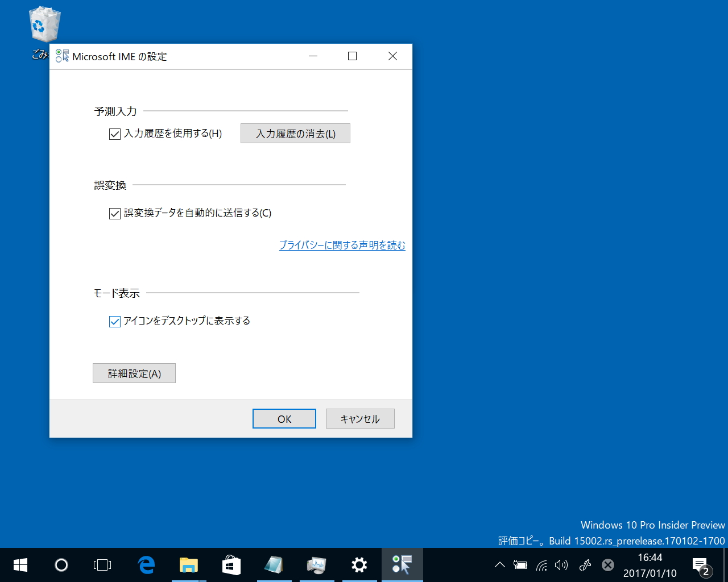Uncheck 入力履歴を使用する(H)
The width and height of the screenshot is (728, 582).
(114, 134)
